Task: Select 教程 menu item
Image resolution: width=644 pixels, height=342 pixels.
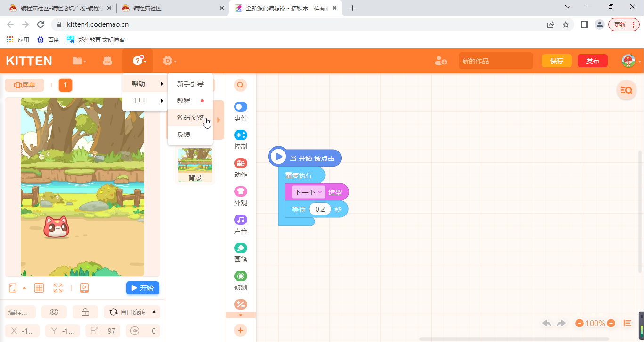Action: coord(190,101)
